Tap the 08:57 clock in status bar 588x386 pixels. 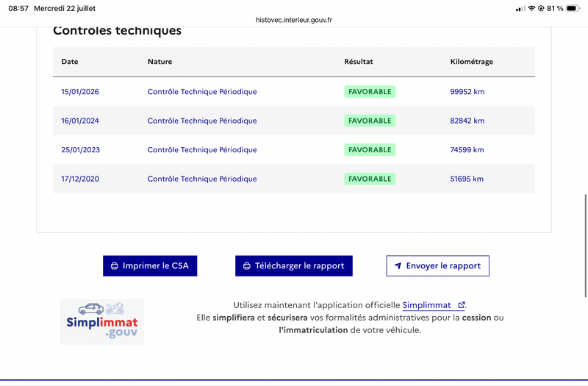[18, 8]
